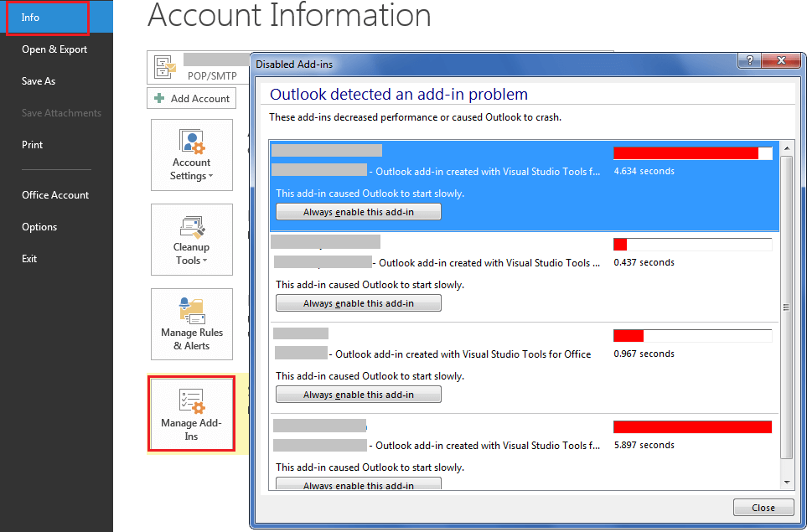Viewport: 807px width, 532px height.
Task: Enable the highlighted 4.634 second add-in
Action: (x=358, y=211)
